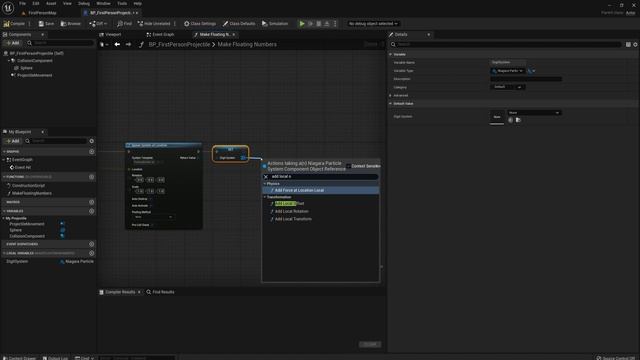Collapse the EventGraph tree entry
Image resolution: width=640 pixels, height=360 pixels.
click(4, 160)
